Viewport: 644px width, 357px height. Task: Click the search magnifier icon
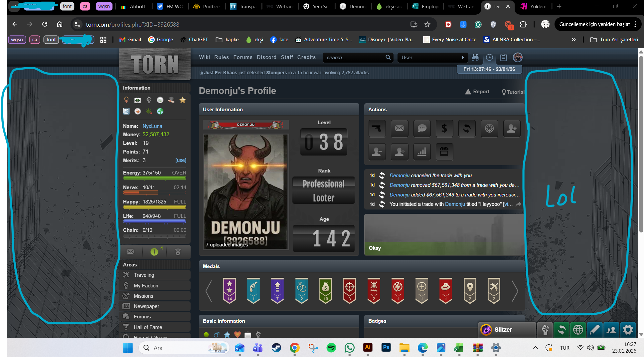pyautogui.click(x=388, y=57)
